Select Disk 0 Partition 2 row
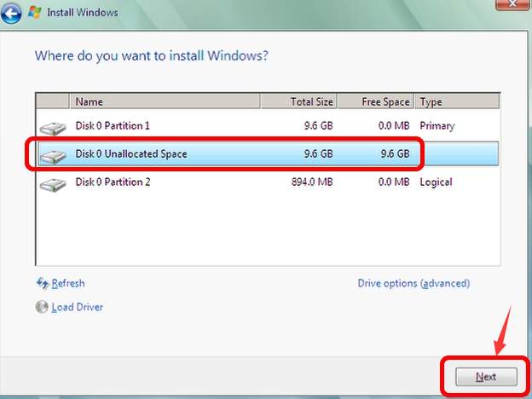The image size is (532, 399). tap(268, 182)
